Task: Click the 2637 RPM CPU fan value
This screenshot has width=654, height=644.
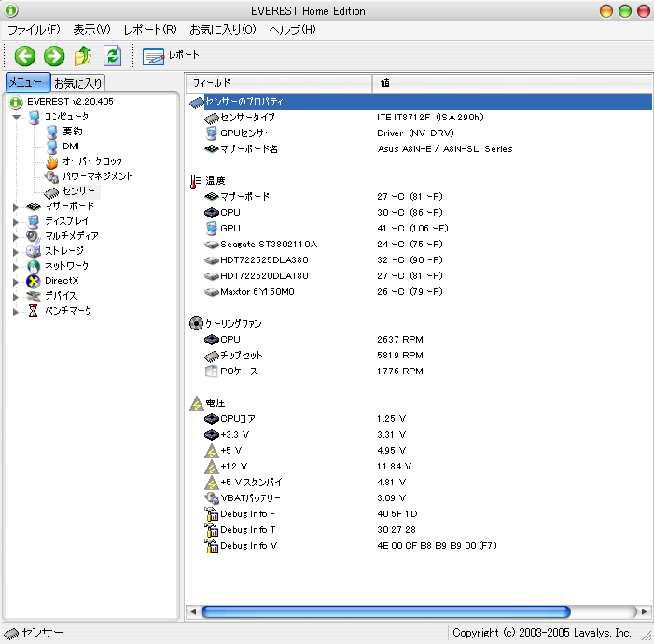Action: (x=400, y=340)
